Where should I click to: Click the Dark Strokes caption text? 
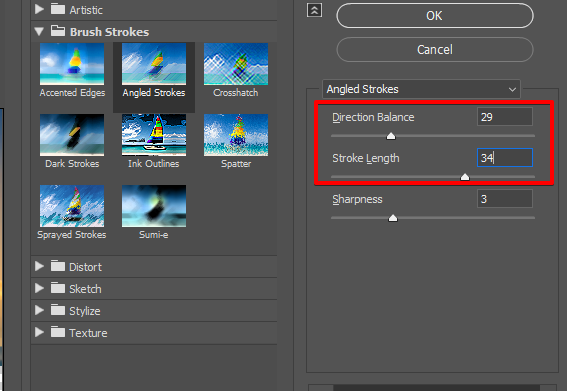[x=72, y=164]
